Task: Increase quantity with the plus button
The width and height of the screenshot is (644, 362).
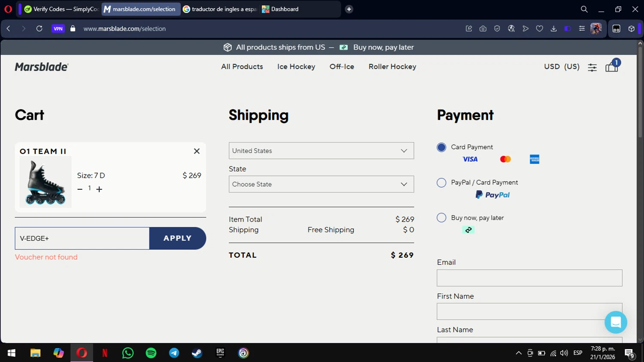Action: click(x=99, y=189)
